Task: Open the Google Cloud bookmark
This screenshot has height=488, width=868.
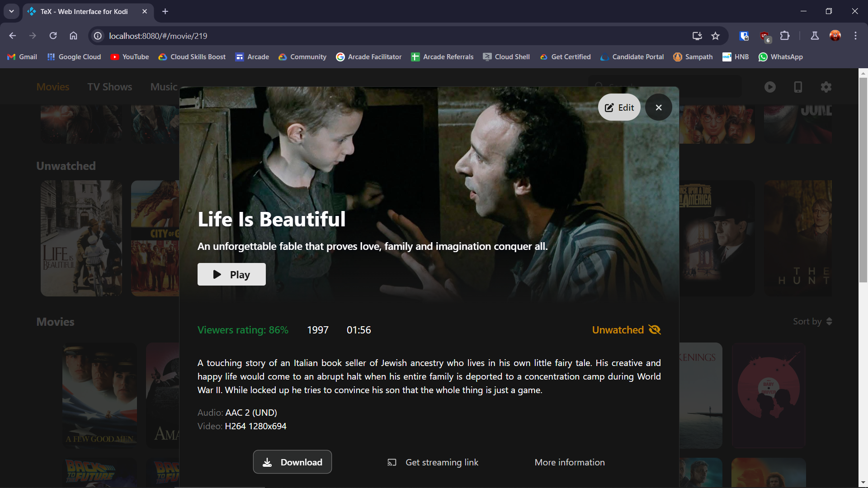Action: (x=74, y=57)
